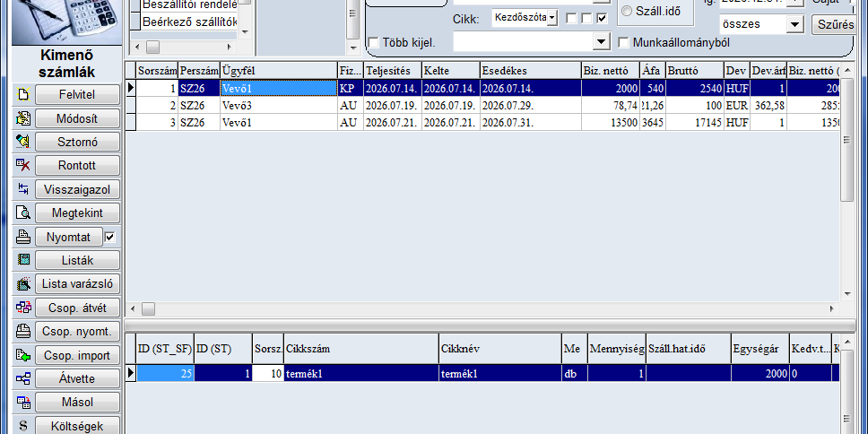Click the 2026.07.31. due date cell

(530, 122)
